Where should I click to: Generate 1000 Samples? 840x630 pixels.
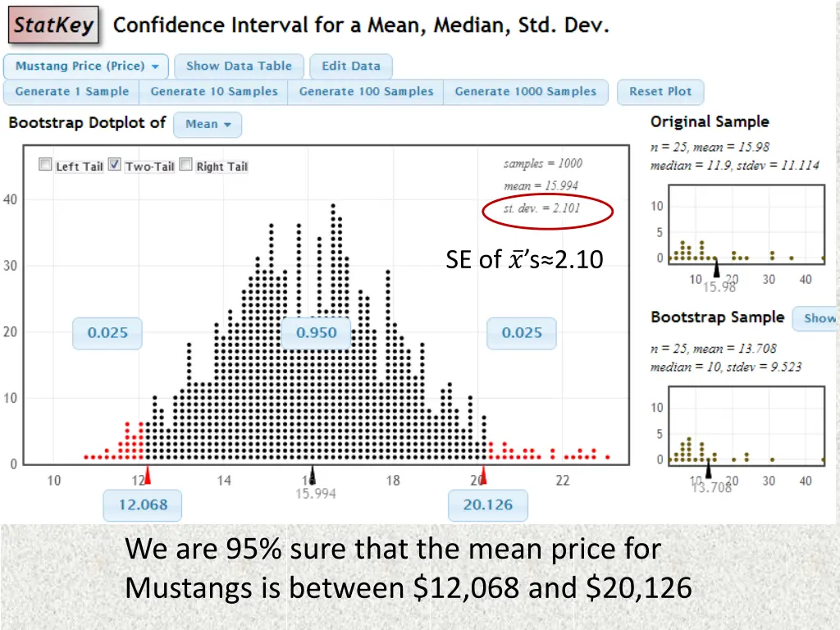click(526, 92)
